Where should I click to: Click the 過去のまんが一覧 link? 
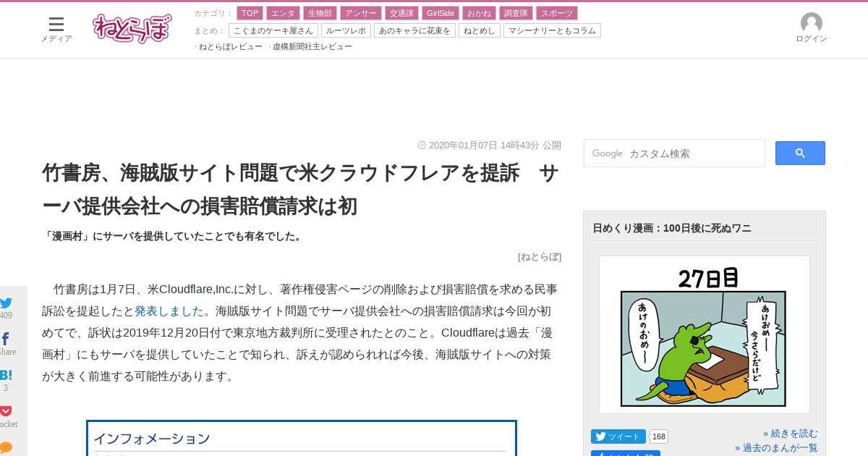coord(776,447)
